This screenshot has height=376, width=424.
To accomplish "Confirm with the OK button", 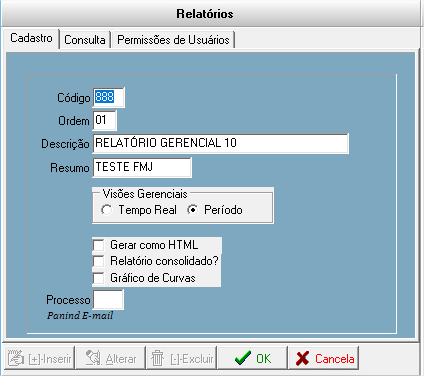I will point(252,358).
